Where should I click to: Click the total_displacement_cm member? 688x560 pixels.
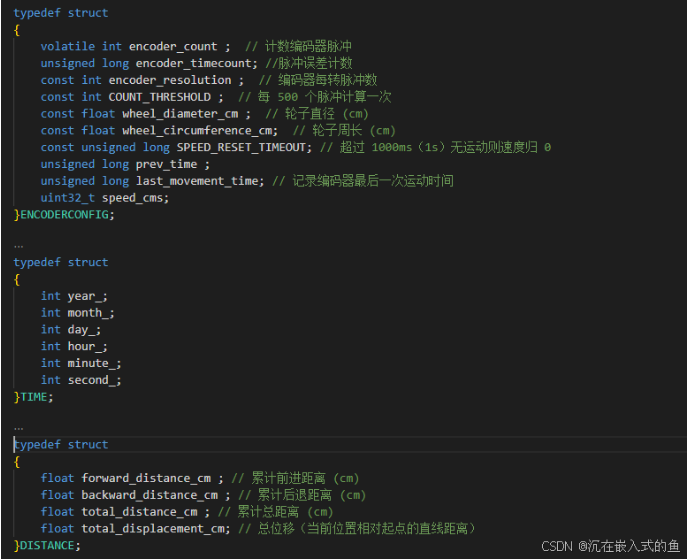(153, 529)
